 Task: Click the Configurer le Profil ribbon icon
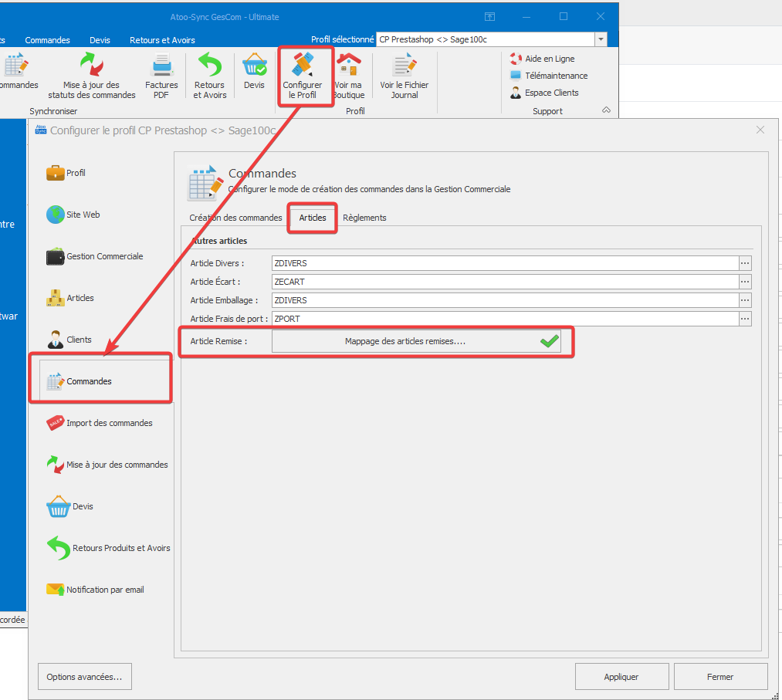(x=303, y=65)
